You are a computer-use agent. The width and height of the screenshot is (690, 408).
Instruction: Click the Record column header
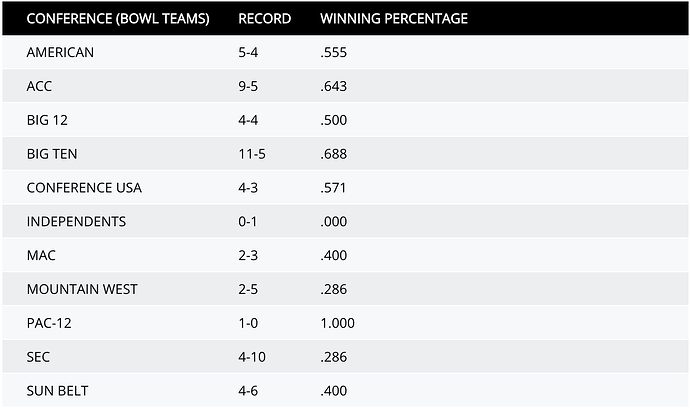click(264, 18)
